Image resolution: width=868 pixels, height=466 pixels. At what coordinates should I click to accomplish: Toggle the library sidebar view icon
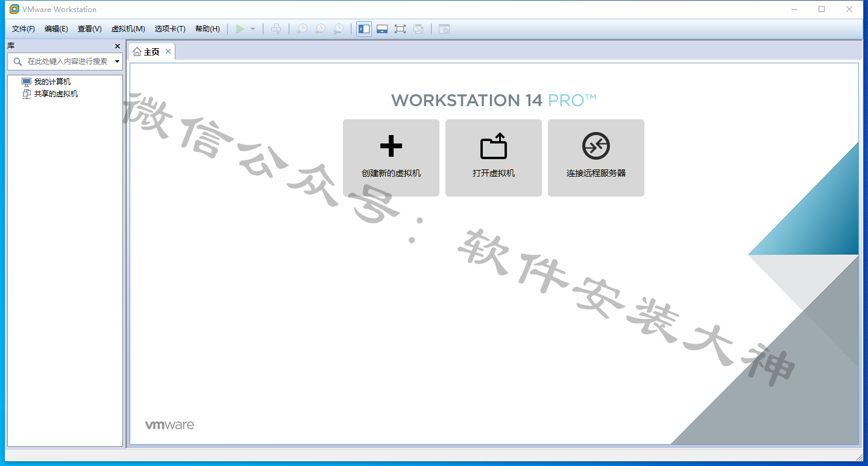tap(364, 29)
